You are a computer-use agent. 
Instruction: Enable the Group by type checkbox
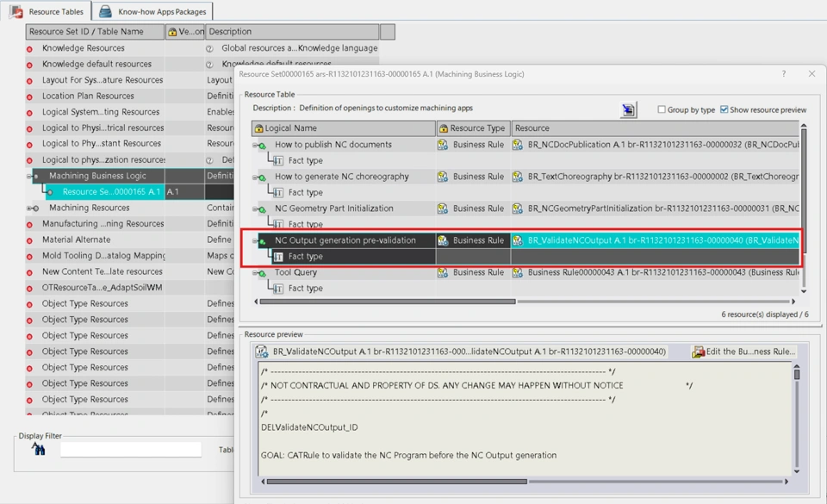point(662,109)
